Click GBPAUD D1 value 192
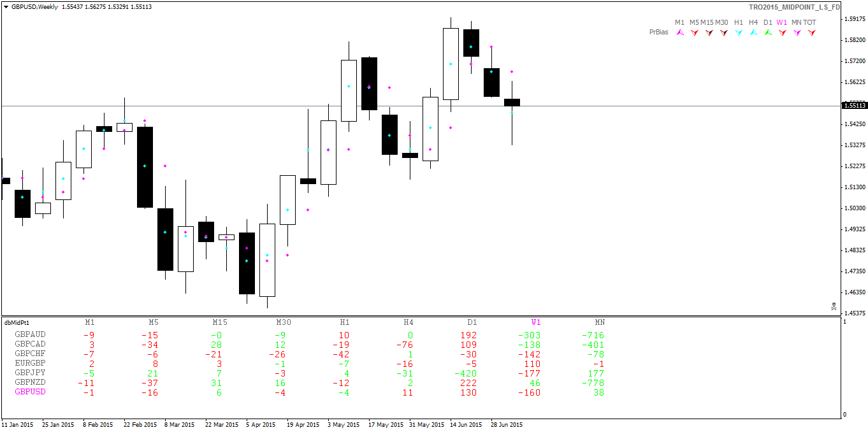The height and width of the screenshot is (430, 868). [x=468, y=335]
